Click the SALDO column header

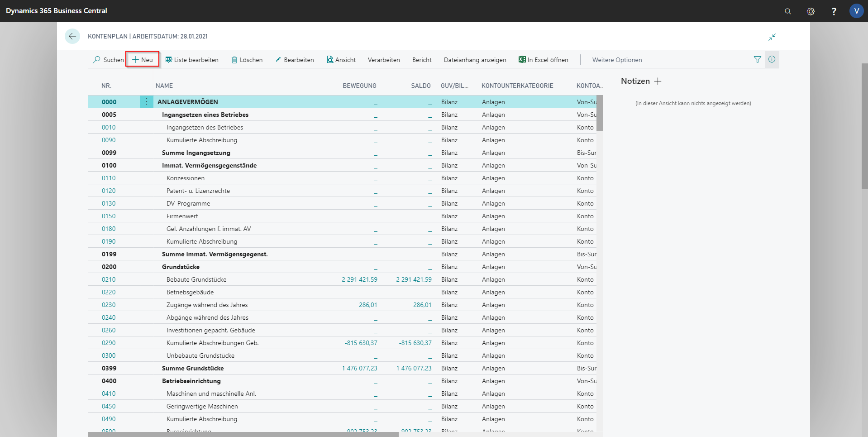click(421, 86)
